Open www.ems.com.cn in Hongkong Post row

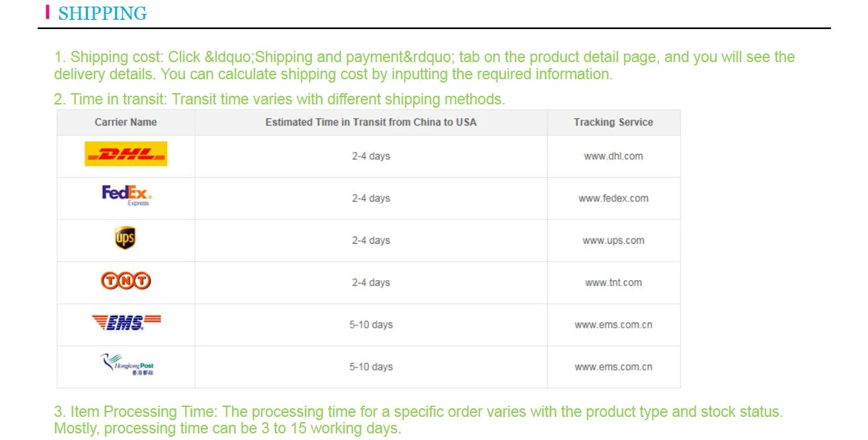(x=613, y=367)
